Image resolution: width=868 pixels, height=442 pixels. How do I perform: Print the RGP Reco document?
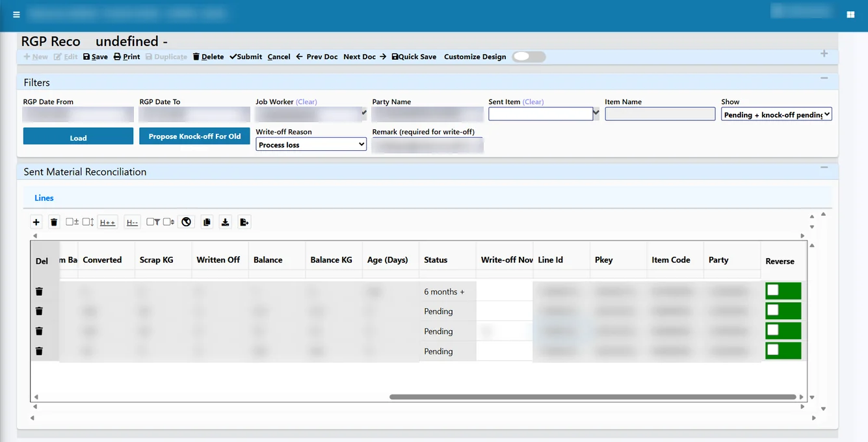pyautogui.click(x=127, y=57)
